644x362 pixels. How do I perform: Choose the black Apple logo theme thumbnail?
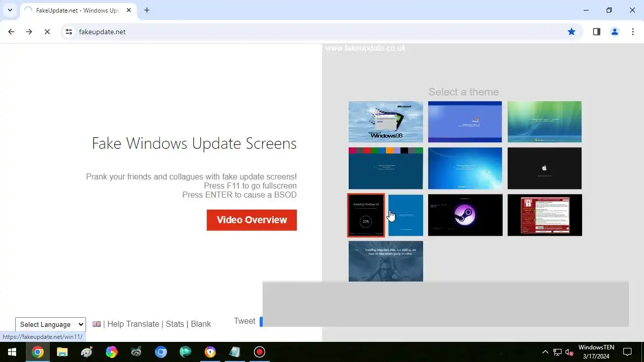[544, 168]
